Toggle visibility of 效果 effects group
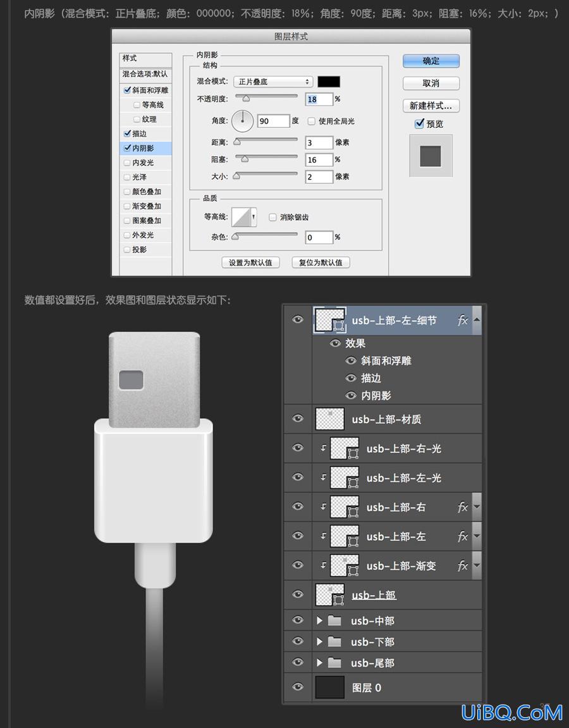 click(335, 343)
